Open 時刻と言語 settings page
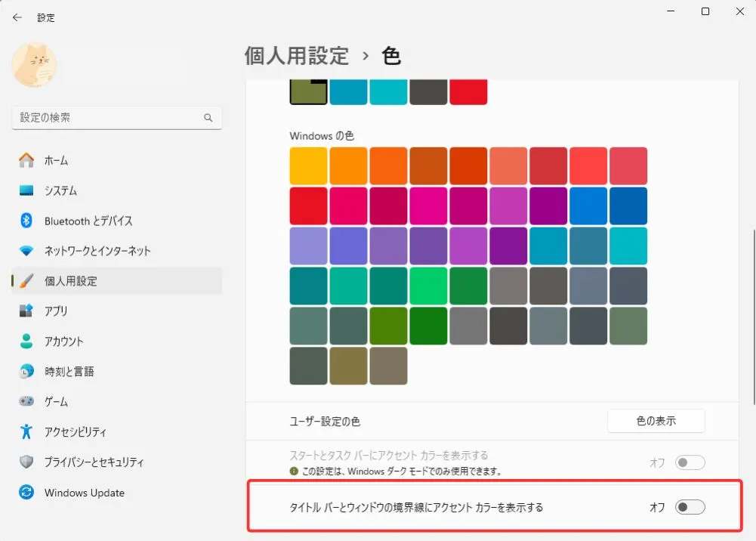This screenshot has height=541, width=756. click(x=116, y=371)
